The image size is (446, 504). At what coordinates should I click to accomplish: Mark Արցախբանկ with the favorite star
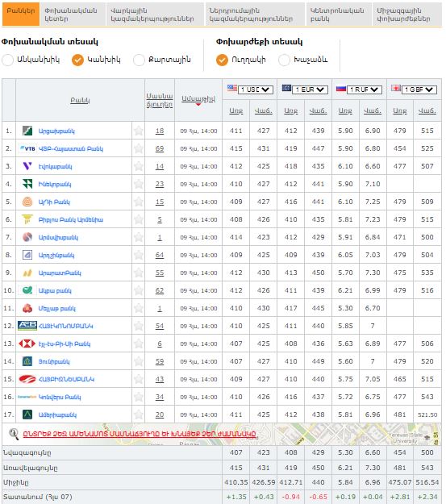pos(139,131)
